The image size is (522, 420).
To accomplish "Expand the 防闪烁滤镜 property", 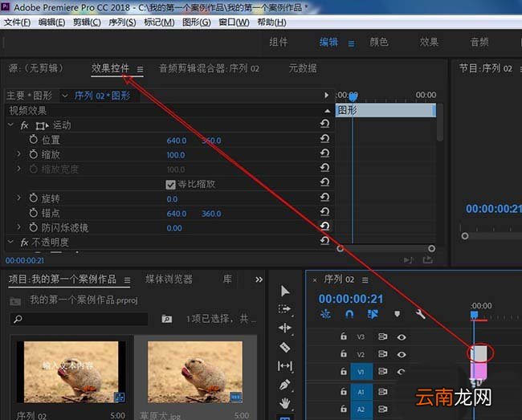I will pos(19,227).
